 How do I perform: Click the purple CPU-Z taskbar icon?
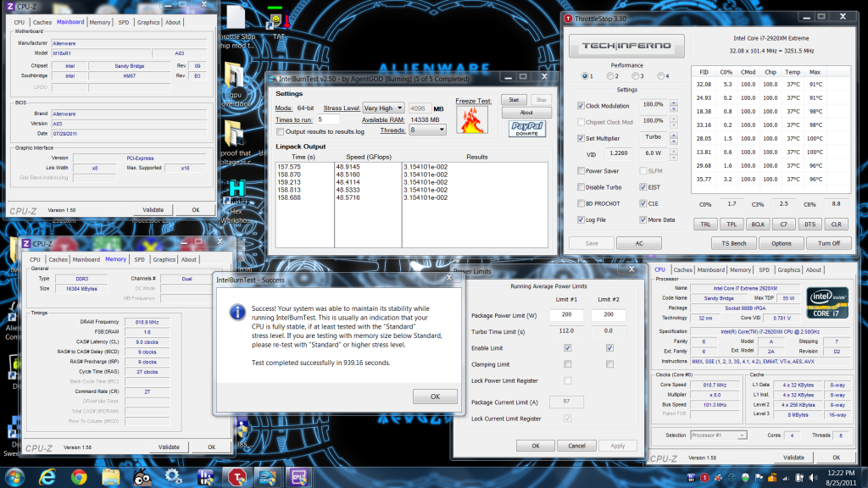(298, 477)
